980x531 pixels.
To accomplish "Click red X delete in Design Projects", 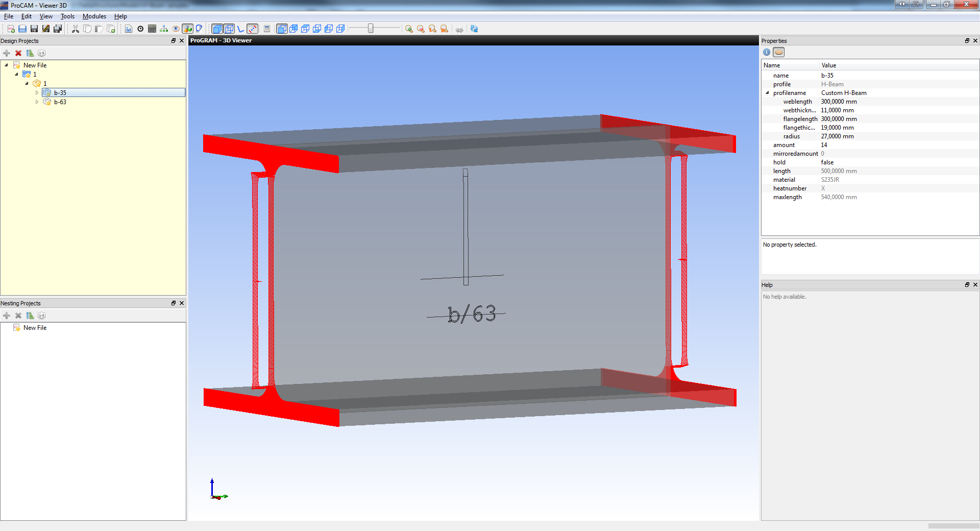I will pyautogui.click(x=18, y=53).
